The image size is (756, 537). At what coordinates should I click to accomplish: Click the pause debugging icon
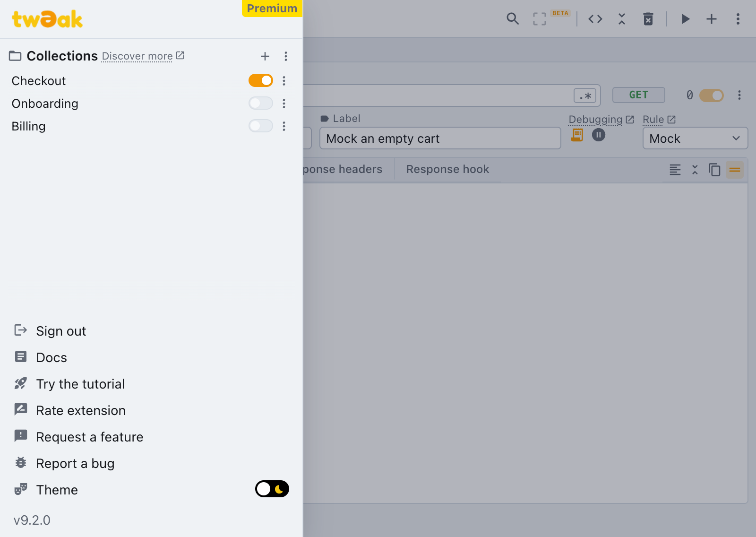pyautogui.click(x=599, y=135)
